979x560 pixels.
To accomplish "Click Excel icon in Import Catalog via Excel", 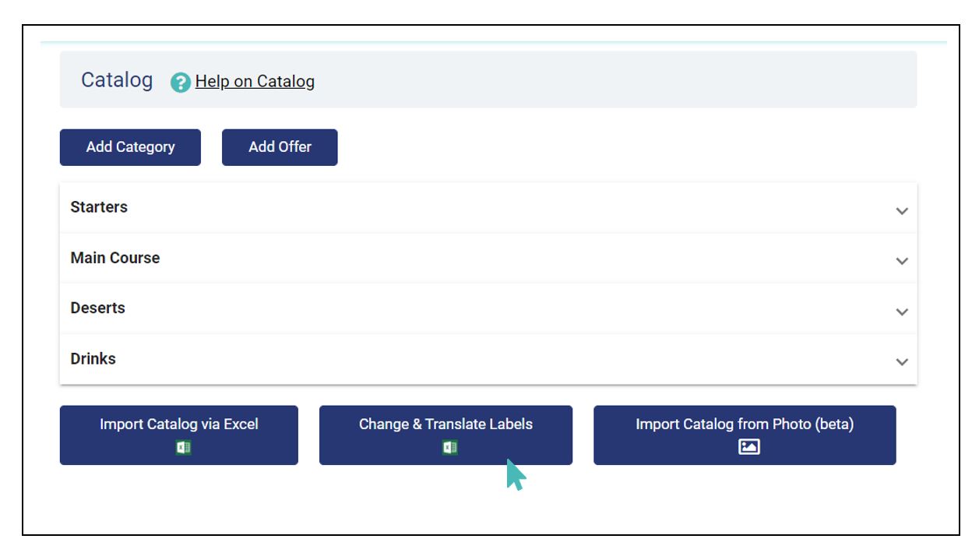I will (184, 447).
